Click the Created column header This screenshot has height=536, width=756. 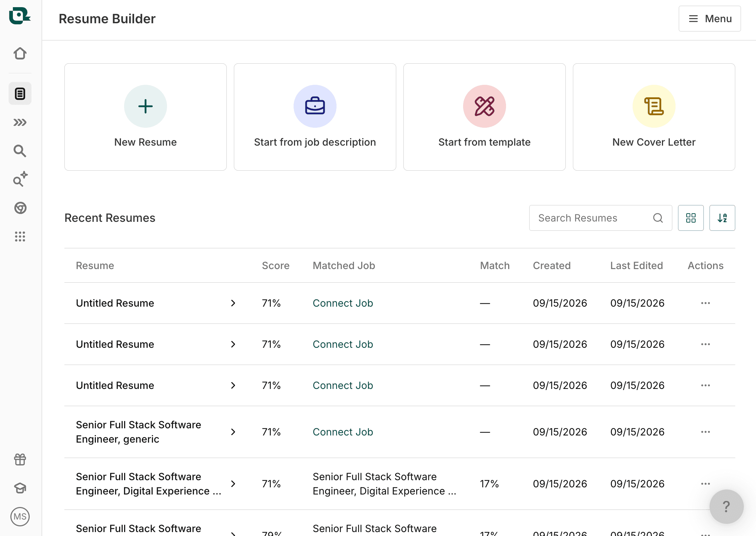point(552,265)
